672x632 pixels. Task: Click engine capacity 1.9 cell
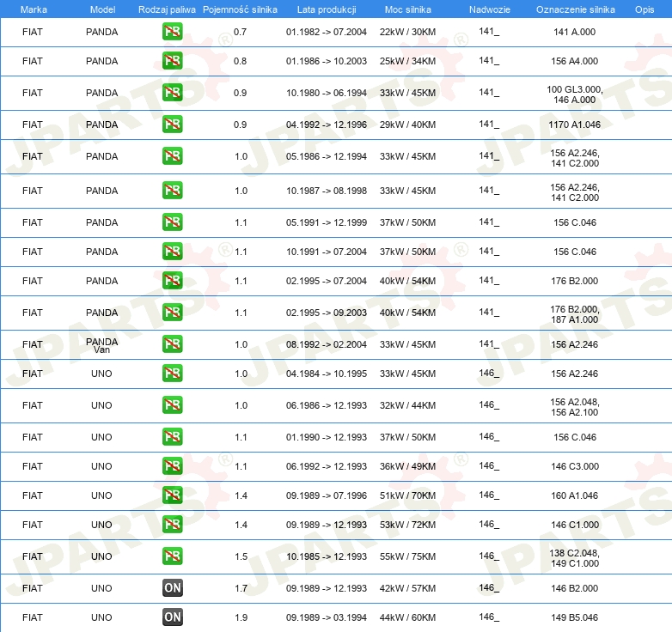[x=241, y=617]
